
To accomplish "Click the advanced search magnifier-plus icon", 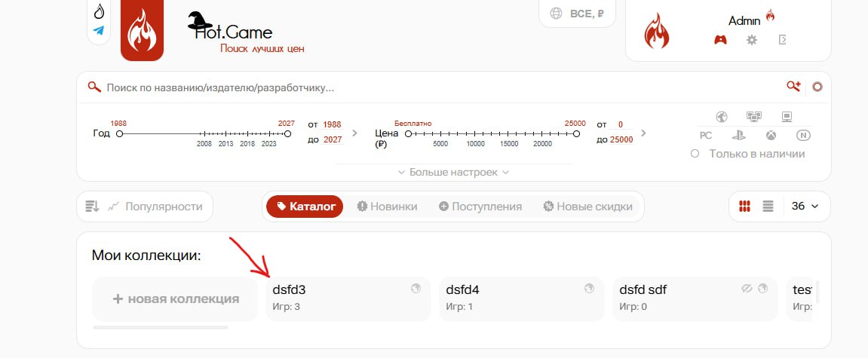I will coord(793,87).
